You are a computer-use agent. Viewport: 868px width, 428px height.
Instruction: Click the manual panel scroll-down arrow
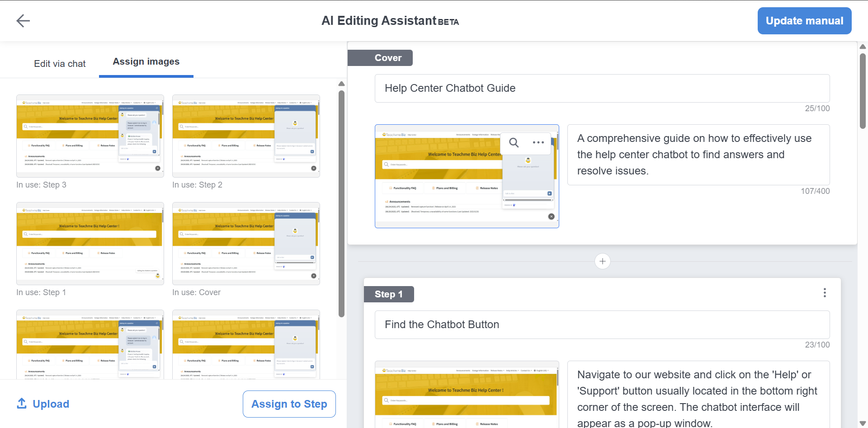(863, 423)
